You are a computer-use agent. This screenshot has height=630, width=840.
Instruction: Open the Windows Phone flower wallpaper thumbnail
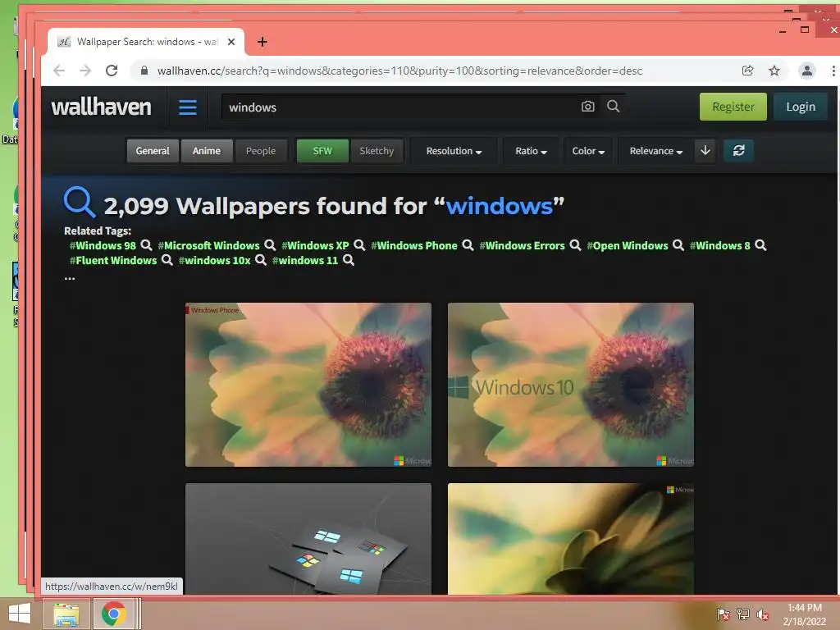coord(308,385)
